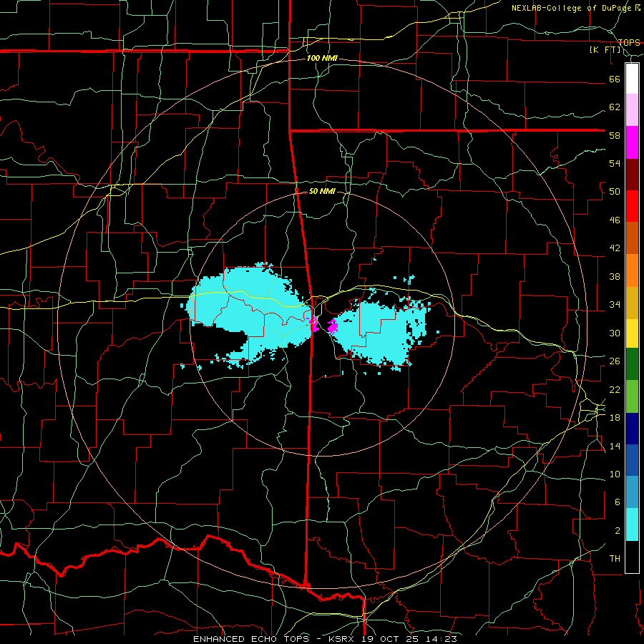The height and width of the screenshot is (644, 644).
Task: Click the 34 legend value
Action: tap(615, 304)
